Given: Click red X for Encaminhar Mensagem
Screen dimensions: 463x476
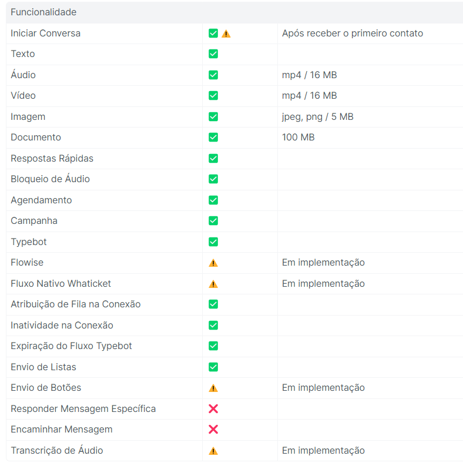Looking at the screenshot, I should [x=213, y=430].
